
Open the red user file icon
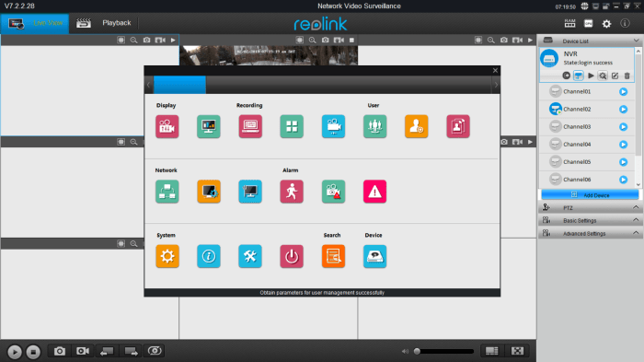(x=458, y=126)
